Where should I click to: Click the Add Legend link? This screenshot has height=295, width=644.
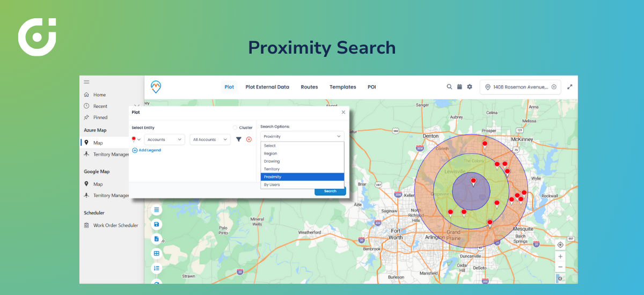(147, 150)
